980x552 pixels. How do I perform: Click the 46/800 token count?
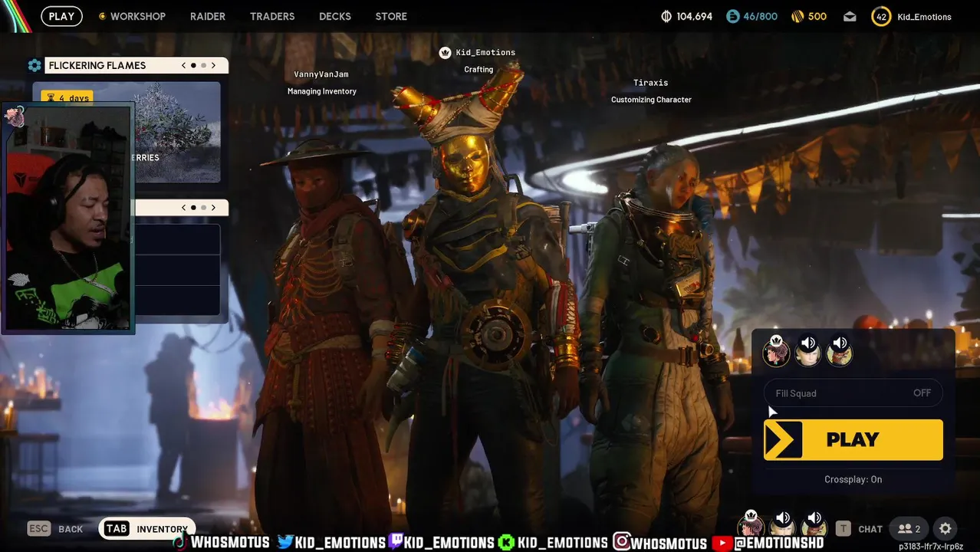pos(761,16)
